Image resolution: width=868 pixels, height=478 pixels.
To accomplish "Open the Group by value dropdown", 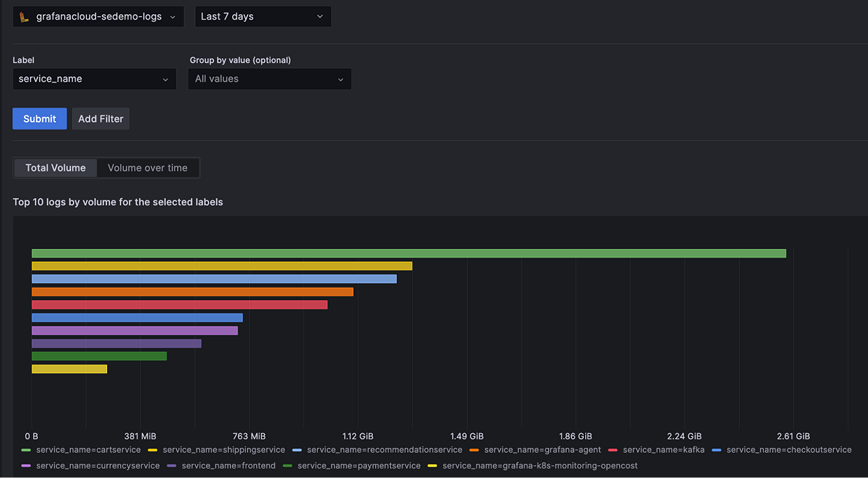I will [269, 79].
